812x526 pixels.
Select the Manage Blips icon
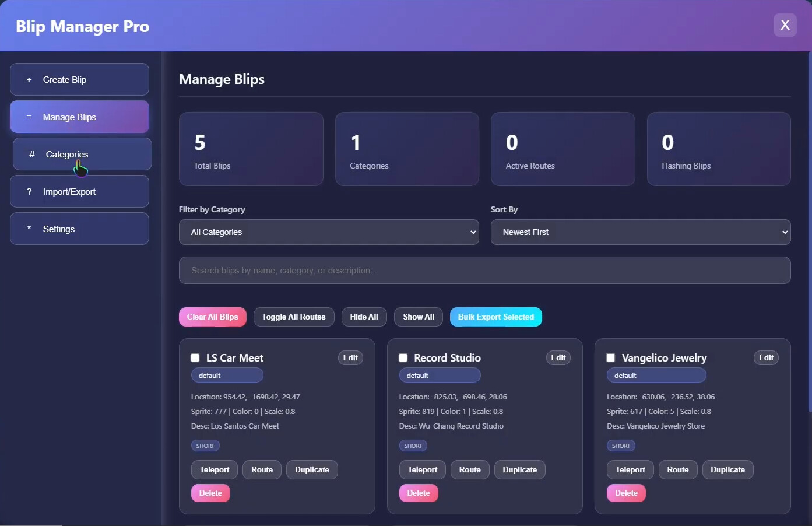28,117
